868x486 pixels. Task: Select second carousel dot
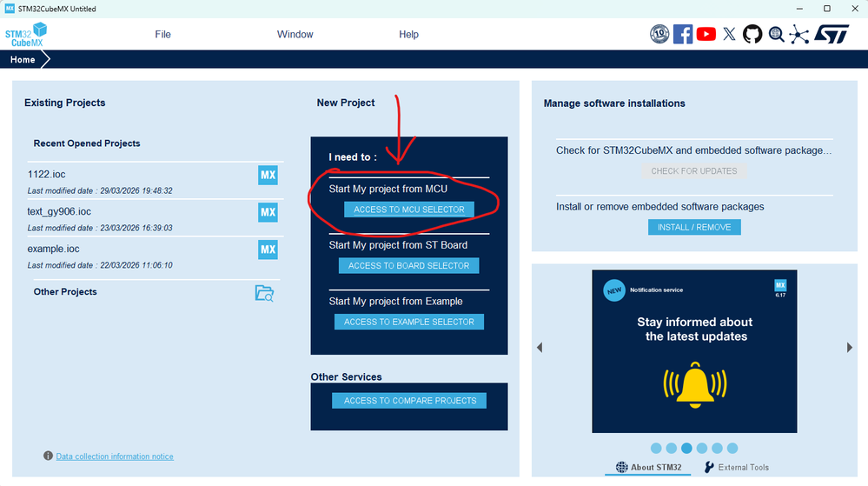tap(672, 448)
